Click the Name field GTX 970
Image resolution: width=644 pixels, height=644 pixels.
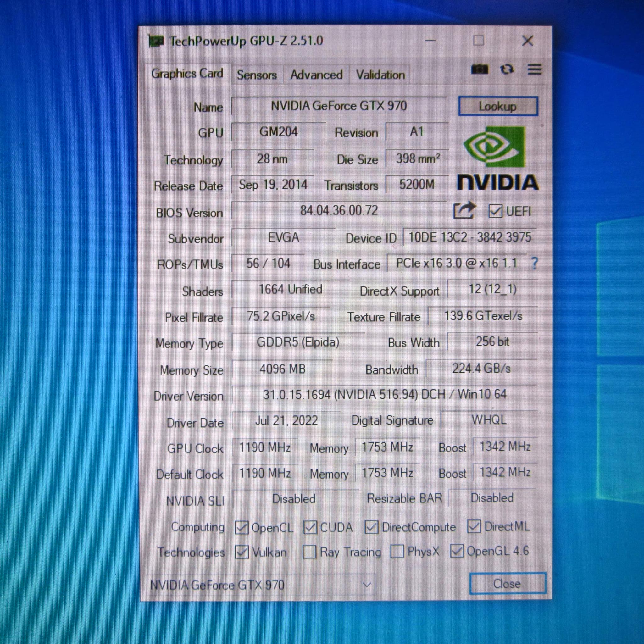(339, 106)
